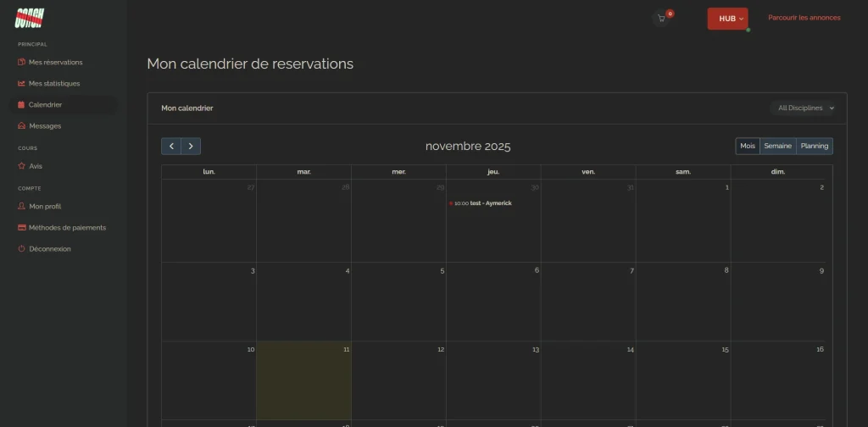Click the Avis star icon

tap(21, 166)
